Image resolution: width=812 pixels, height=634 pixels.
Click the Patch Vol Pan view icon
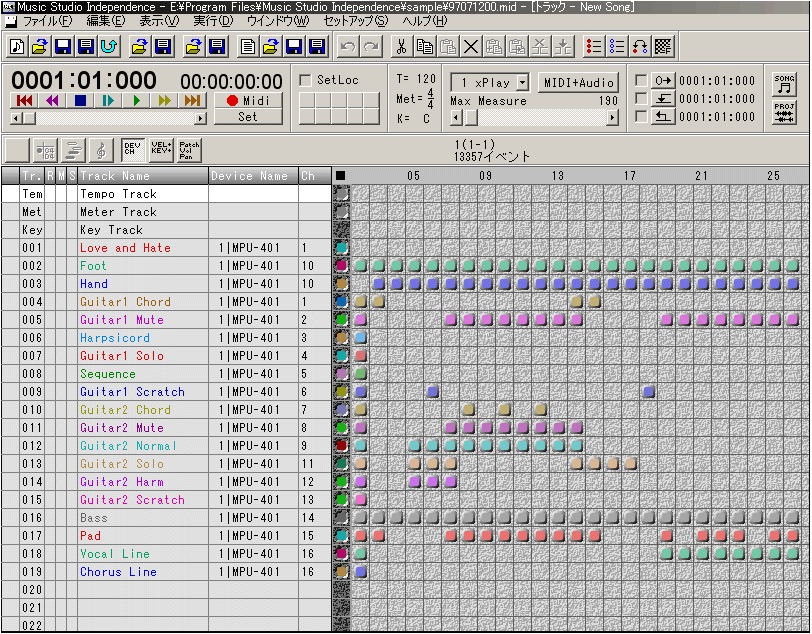(189, 150)
